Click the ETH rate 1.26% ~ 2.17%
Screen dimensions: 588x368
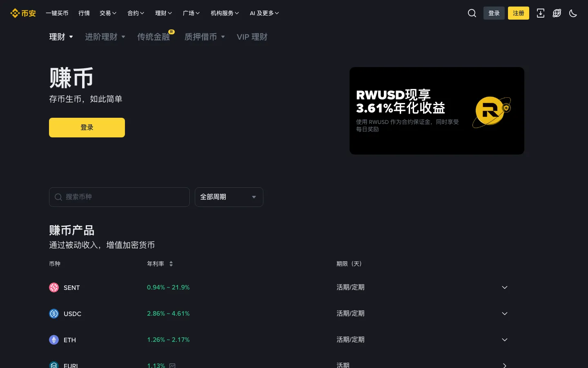pyautogui.click(x=168, y=340)
